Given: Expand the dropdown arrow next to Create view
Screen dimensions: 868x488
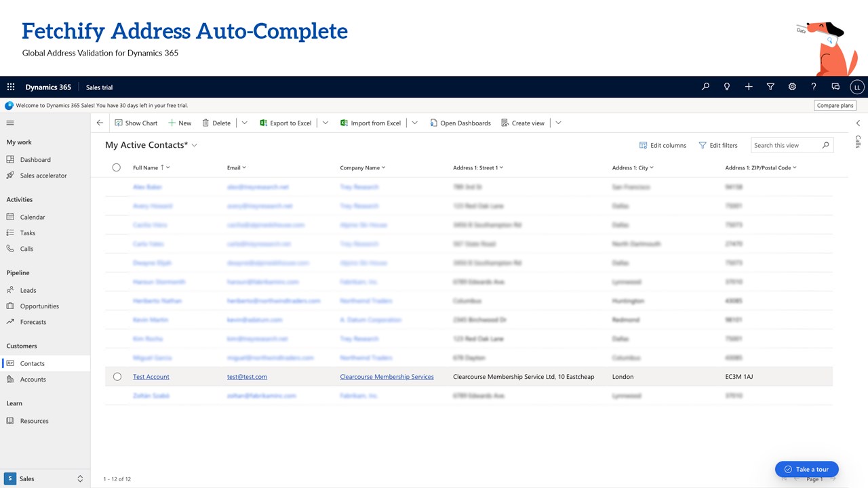Looking at the screenshot, I should point(558,123).
